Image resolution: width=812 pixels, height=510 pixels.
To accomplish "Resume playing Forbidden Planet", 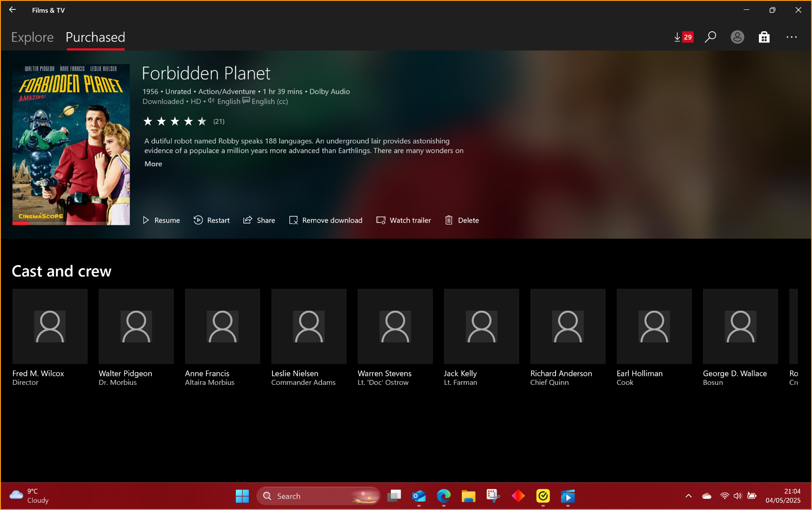I will click(x=161, y=220).
